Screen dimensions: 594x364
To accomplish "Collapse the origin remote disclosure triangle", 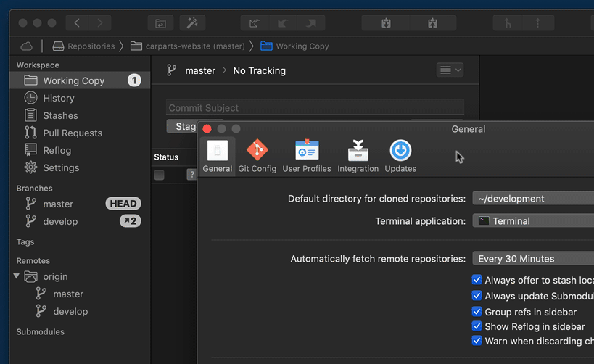I will (x=16, y=276).
